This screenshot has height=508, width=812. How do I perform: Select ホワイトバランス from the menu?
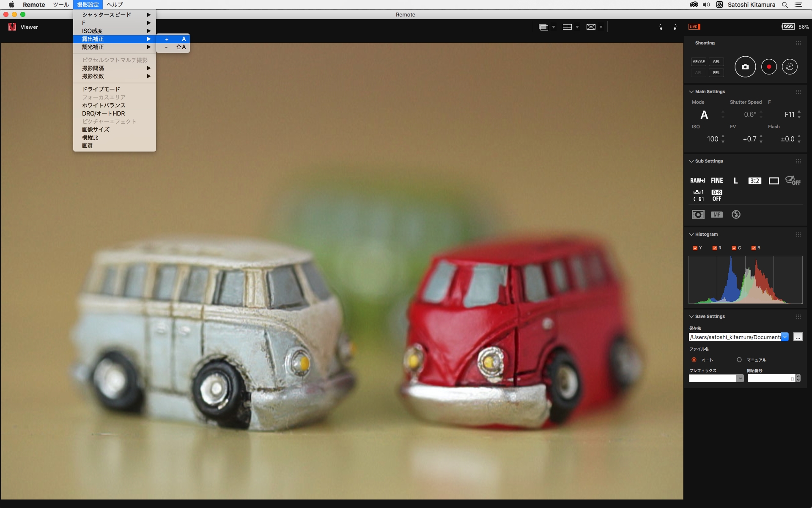pyautogui.click(x=104, y=105)
